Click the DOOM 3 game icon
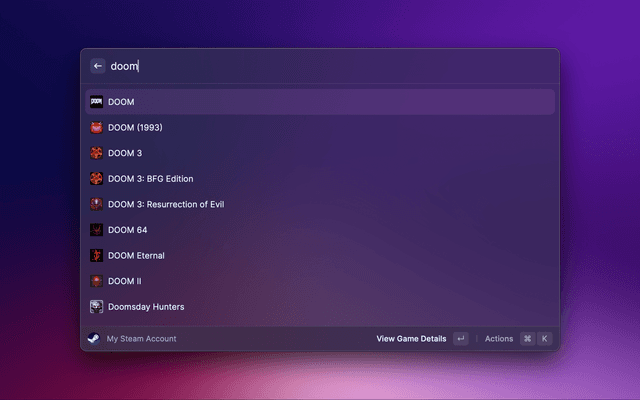Image resolution: width=640 pixels, height=400 pixels. [96, 153]
